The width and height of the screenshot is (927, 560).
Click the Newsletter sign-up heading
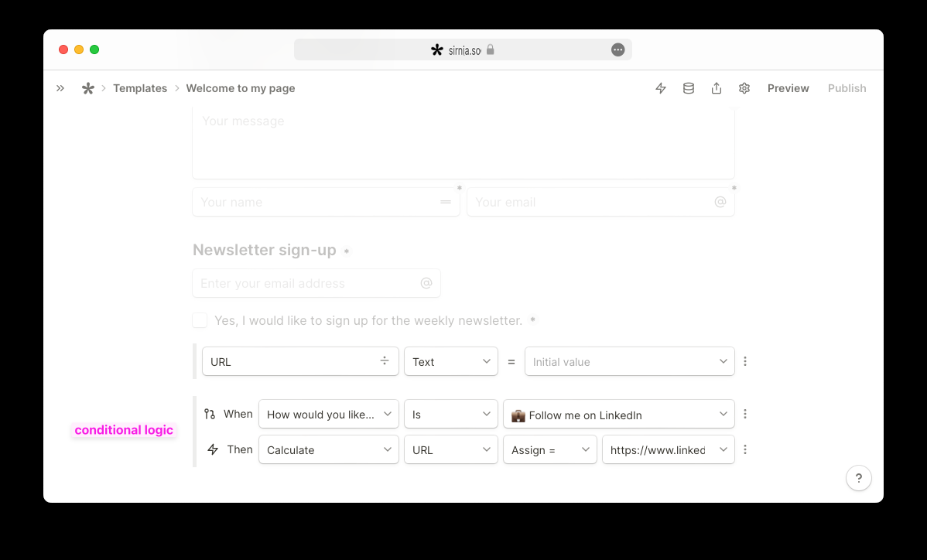pos(265,250)
